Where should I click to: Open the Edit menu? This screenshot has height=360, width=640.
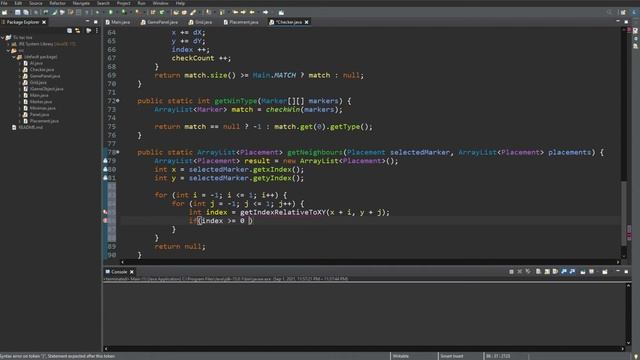pyautogui.click(x=18, y=3)
